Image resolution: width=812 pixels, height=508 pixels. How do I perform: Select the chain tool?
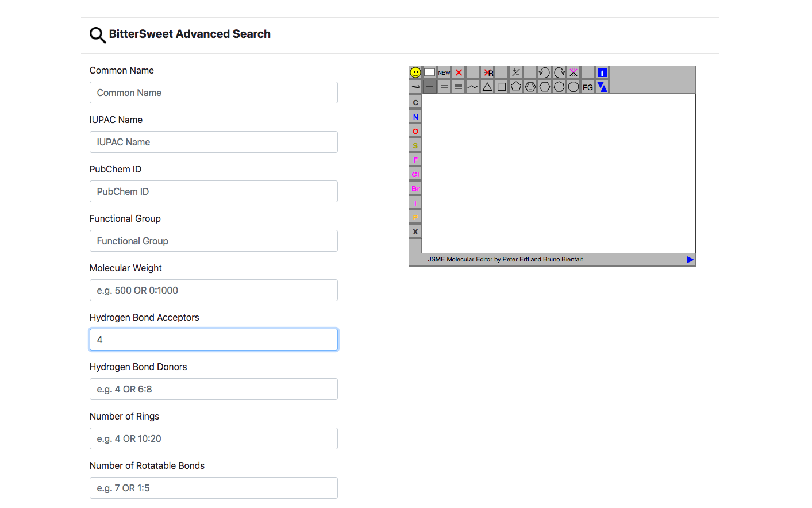point(473,87)
